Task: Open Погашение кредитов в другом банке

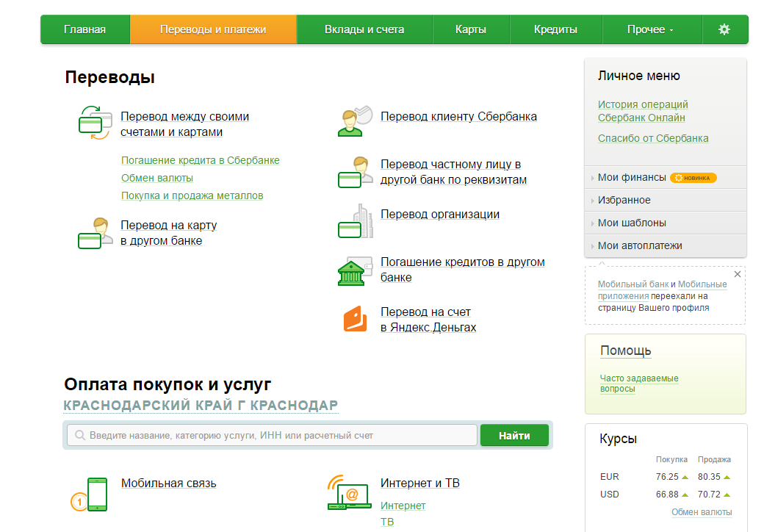Action: click(462, 270)
